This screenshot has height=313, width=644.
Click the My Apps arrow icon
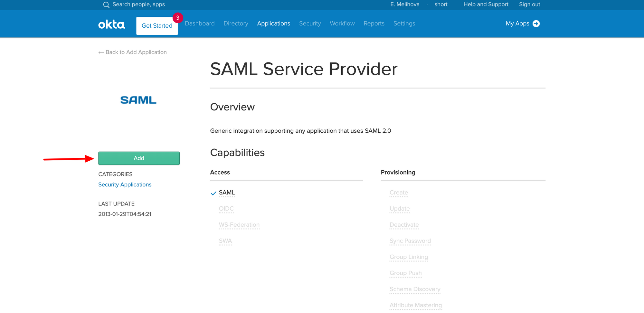click(536, 24)
